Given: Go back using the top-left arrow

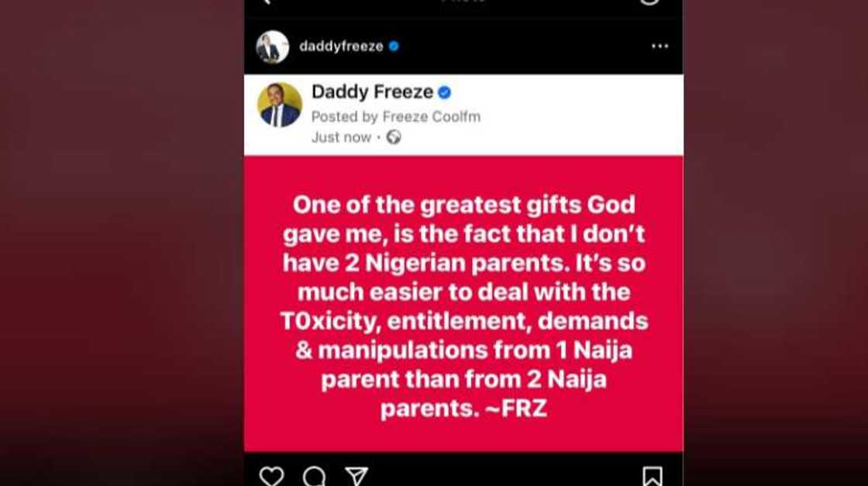Looking at the screenshot, I should click(267, 2).
